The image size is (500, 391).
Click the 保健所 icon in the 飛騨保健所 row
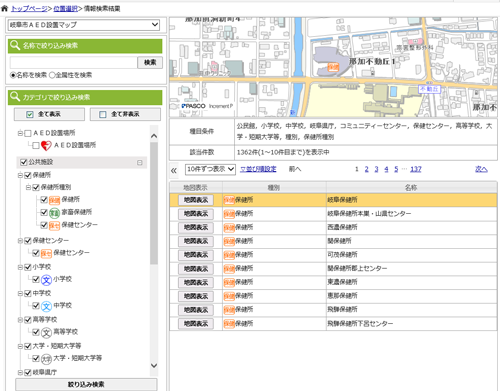229,310
